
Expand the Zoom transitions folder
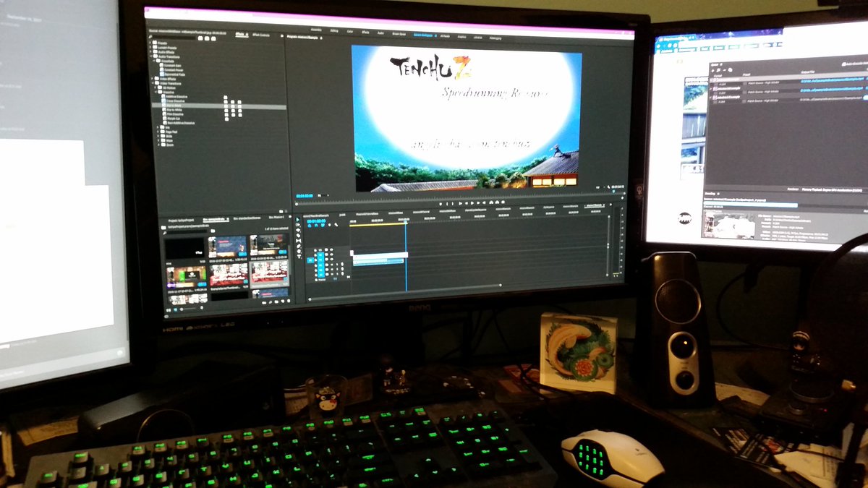(158, 145)
